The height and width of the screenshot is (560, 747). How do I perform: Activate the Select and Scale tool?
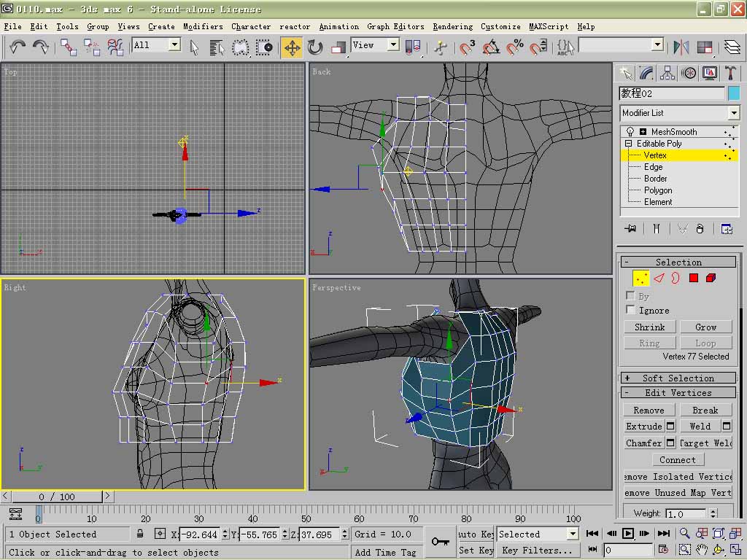(338, 47)
